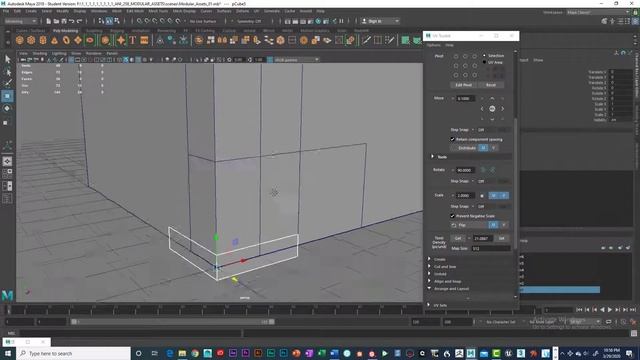Viewport: 640px width, 360px height.
Task: Click the Mirror shelf icon
Action: 222,40
